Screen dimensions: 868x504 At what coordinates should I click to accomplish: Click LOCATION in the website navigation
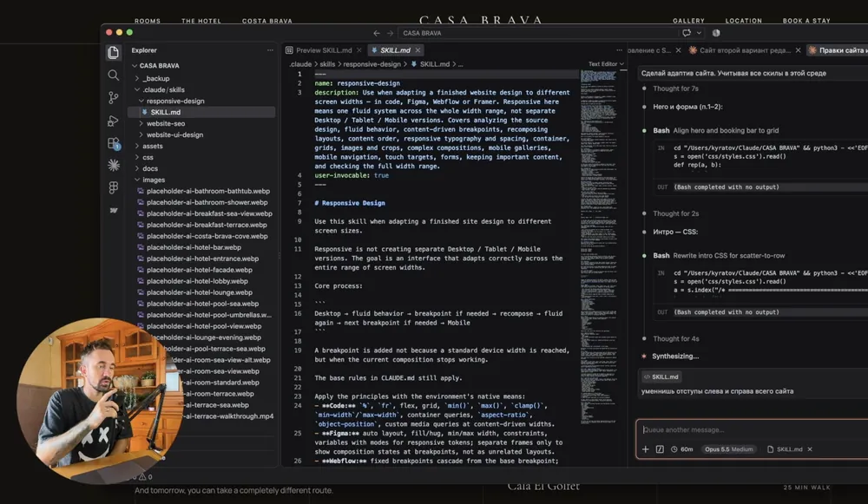point(744,21)
